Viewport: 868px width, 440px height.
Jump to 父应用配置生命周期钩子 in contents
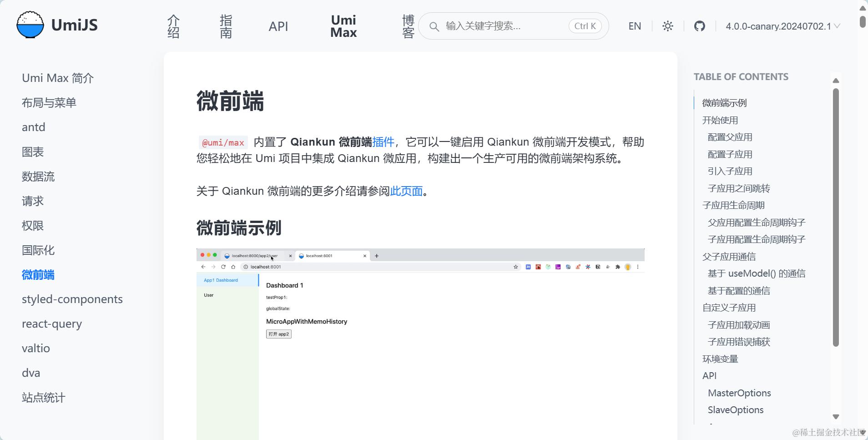pyautogui.click(x=757, y=223)
